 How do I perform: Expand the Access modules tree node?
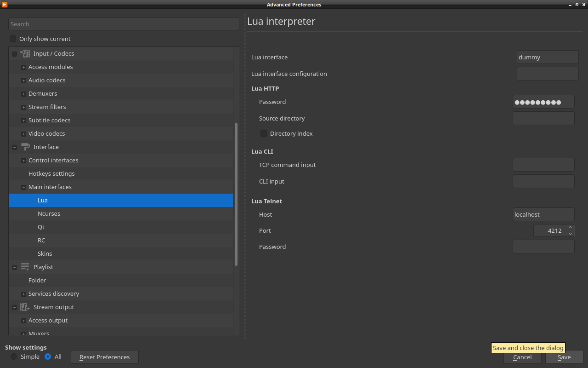pyautogui.click(x=23, y=67)
